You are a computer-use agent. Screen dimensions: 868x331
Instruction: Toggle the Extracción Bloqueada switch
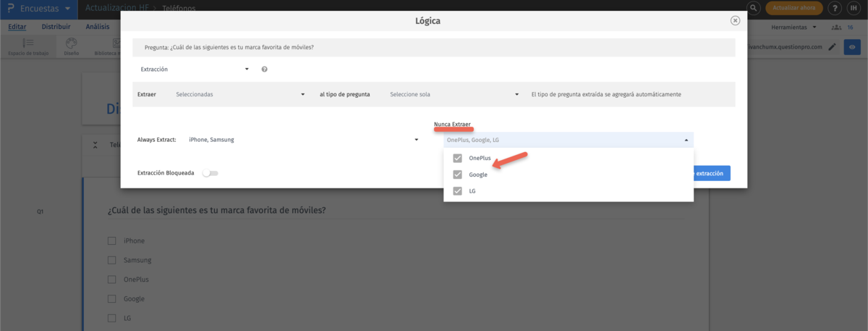pyautogui.click(x=210, y=173)
